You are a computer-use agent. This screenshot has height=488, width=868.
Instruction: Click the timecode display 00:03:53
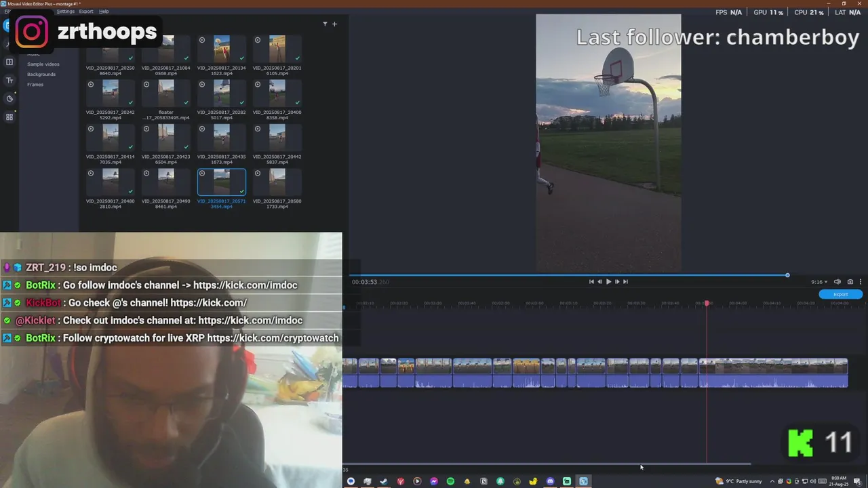tap(370, 282)
